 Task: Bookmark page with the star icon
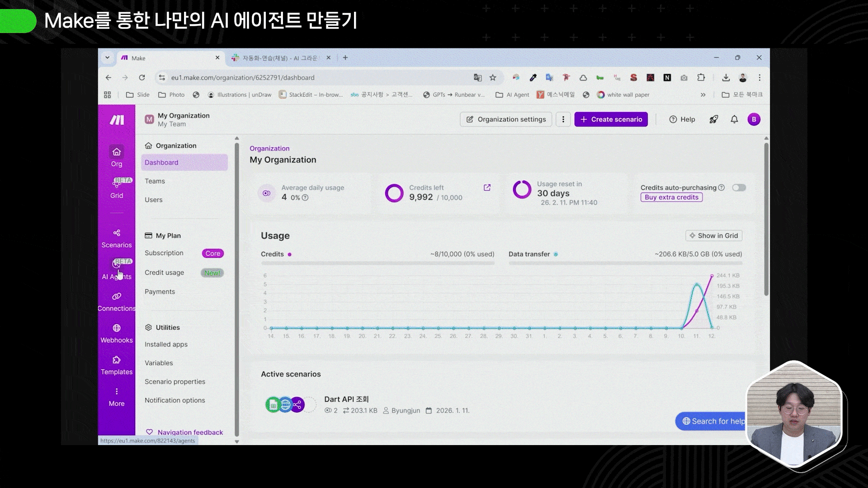[493, 78]
